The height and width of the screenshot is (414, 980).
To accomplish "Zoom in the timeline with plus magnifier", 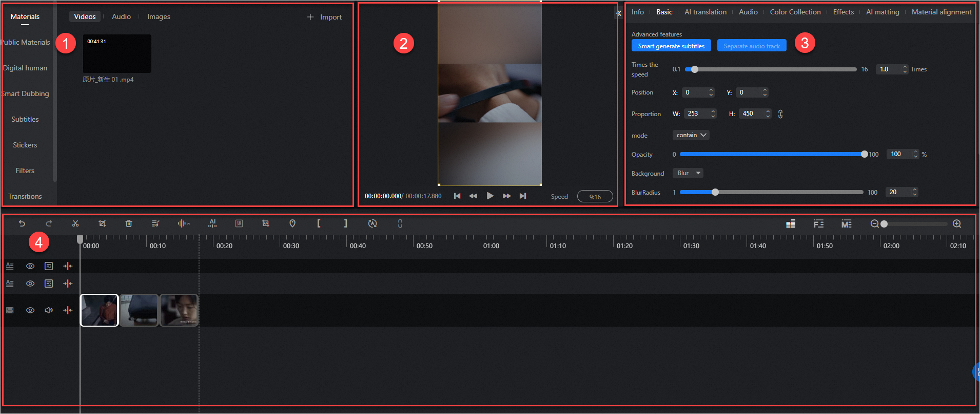I will (x=957, y=224).
